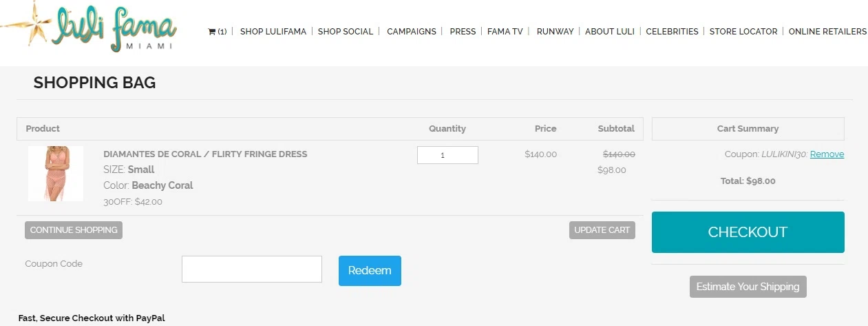The height and width of the screenshot is (326, 868).
Task: Select the Color: Beachy Coral text
Action: pyautogui.click(x=148, y=185)
